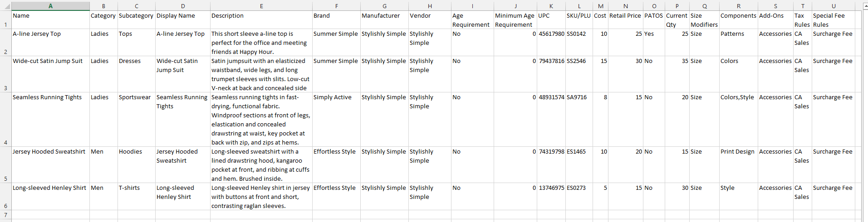Click SKU cell SA9716

tap(579, 120)
